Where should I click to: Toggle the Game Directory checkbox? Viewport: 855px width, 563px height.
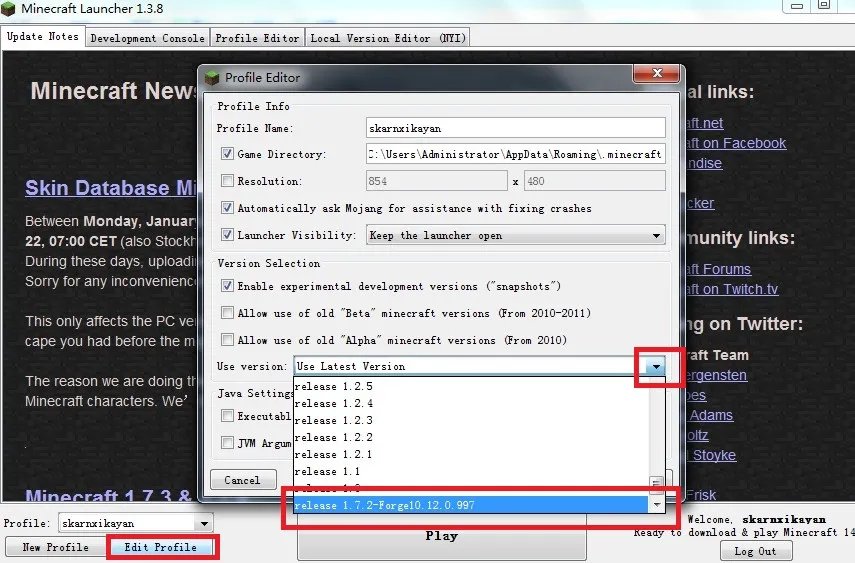[227, 154]
